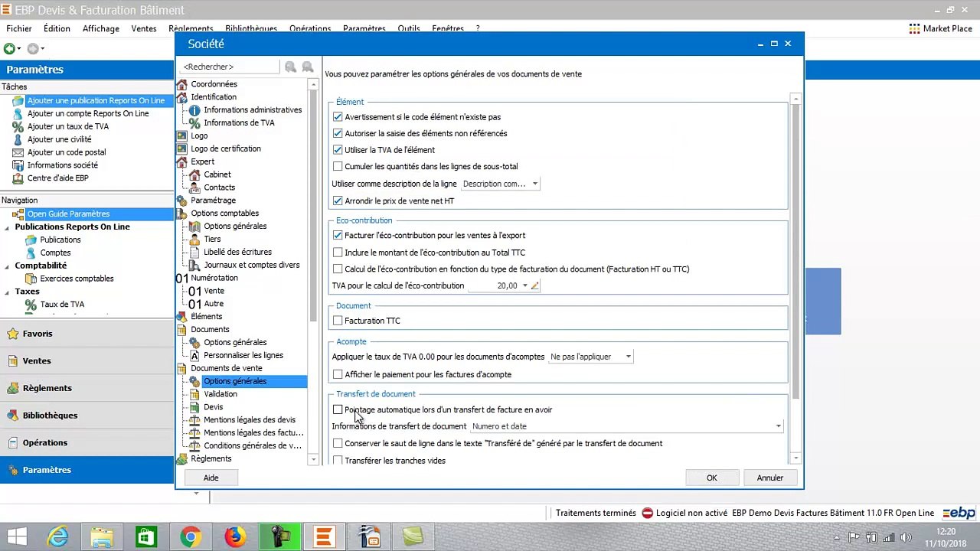Click the star icon of the Favoris panel
The width and height of the screenshot is (980, 551).
click(12, 334)
